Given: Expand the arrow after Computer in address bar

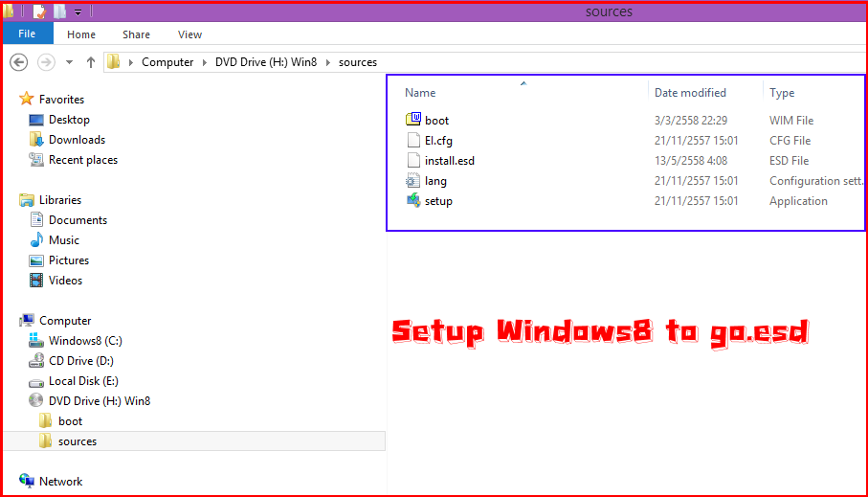Looking at the screenshot, I should [204, 62].
